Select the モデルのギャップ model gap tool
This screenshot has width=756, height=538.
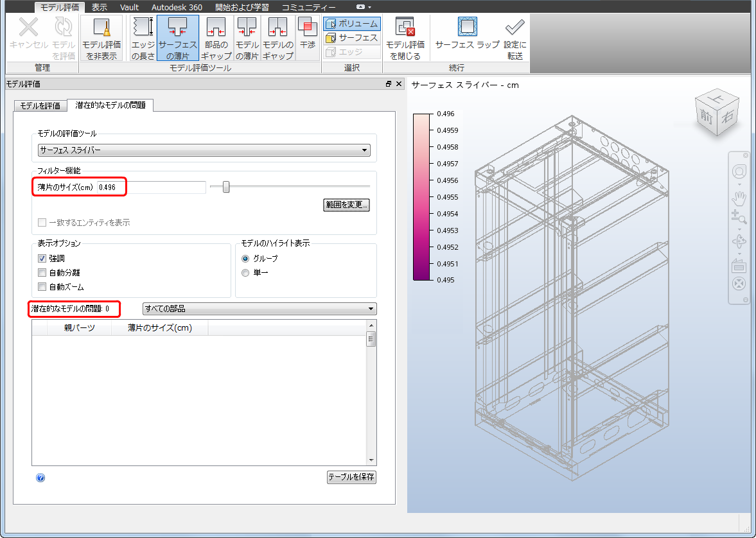[277, 38]
